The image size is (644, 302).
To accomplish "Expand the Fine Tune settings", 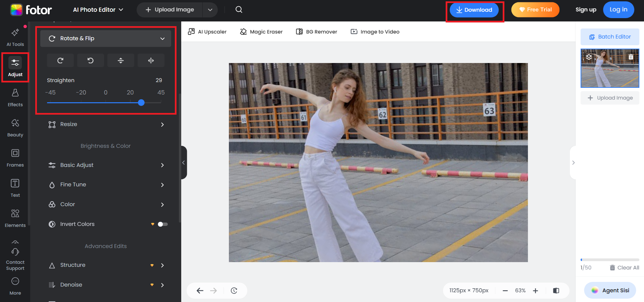I will [x=106, y=185].
